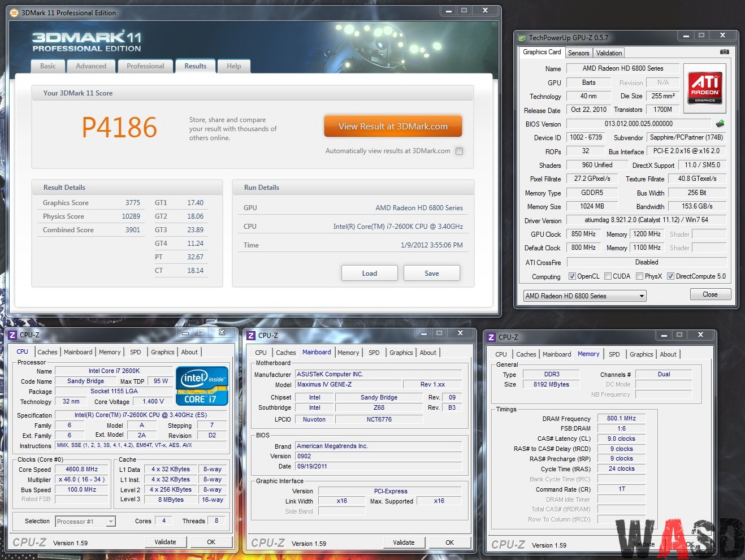Toggle PhysX checkbox in GPU-Z
Image resolution: width=745 pixels, height=560 pixels.
pos(639,276)
